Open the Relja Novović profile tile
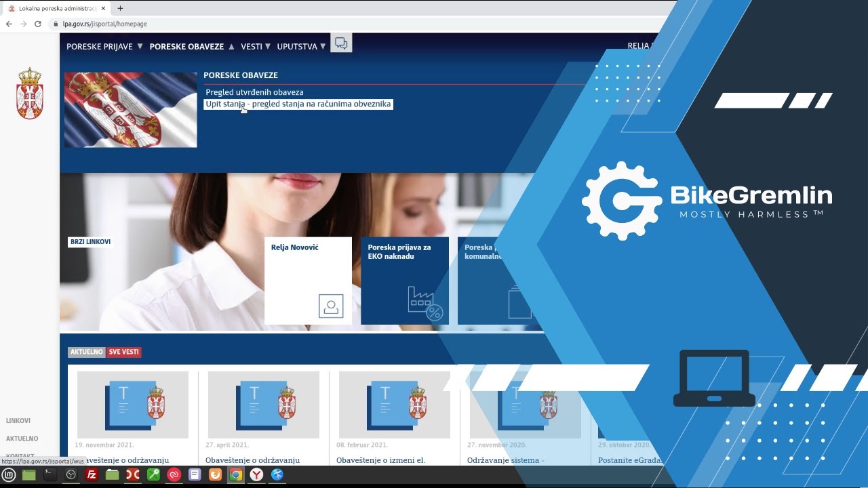Viewport: 868px width, 488px height. [308, 281]
